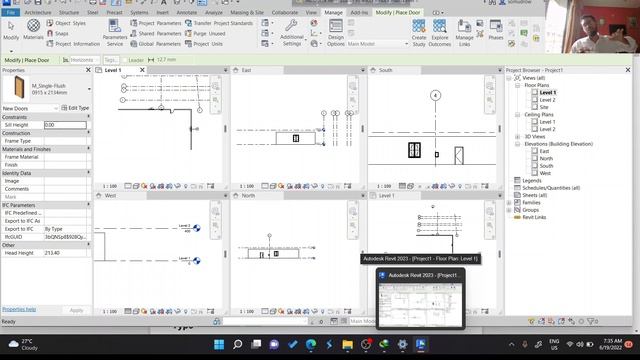Open Project Information dialog
The height and width of the screenshot is (360, 640).
coord(73,44)
